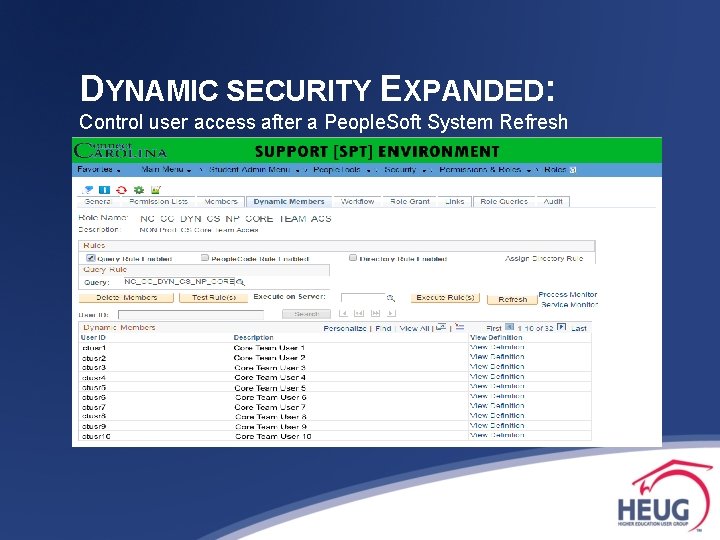Open the lookup magnifier for Execute on Server
This screenshot has width=720, height=540.
coord(390,298)
